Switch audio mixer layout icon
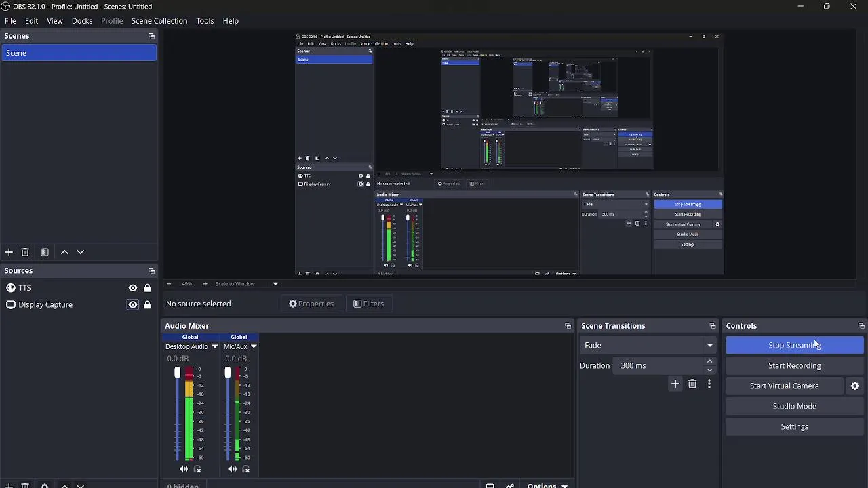The height and width of the screenshot is (488, 868). (x=490, y=485)
